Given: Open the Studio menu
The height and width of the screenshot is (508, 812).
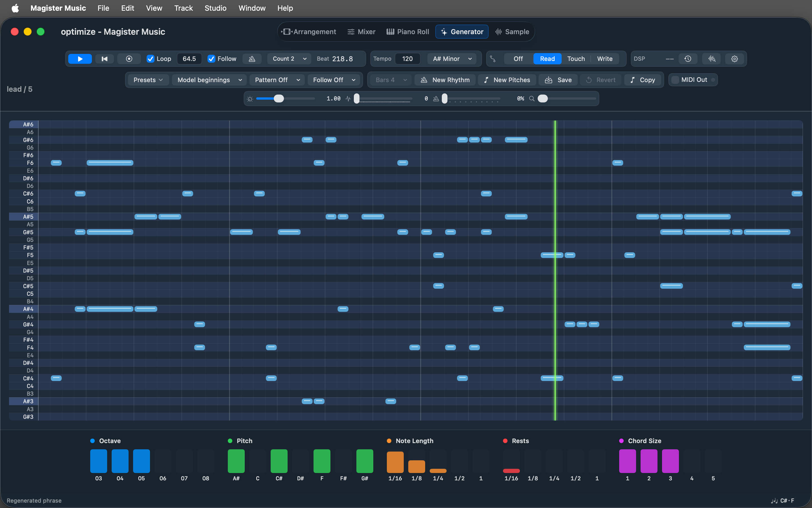Looking at the screenshot, I should point(215,8).
